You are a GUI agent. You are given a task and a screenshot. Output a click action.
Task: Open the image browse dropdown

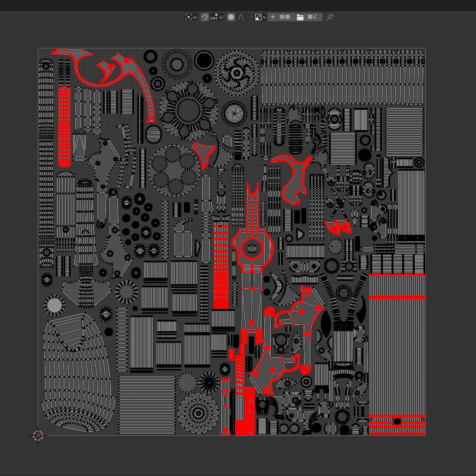pyautogui.click(x=260, y=18)
